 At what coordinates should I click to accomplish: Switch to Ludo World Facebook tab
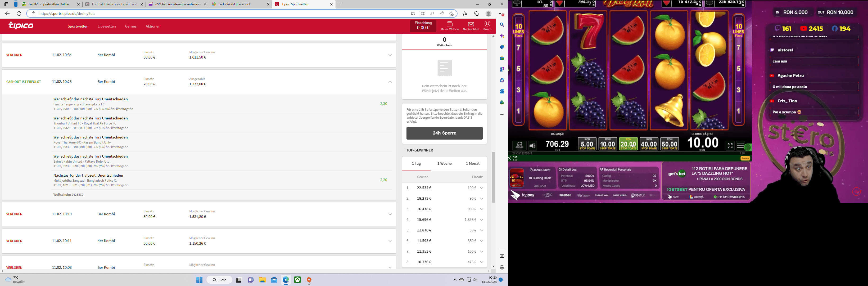(241, 5)
